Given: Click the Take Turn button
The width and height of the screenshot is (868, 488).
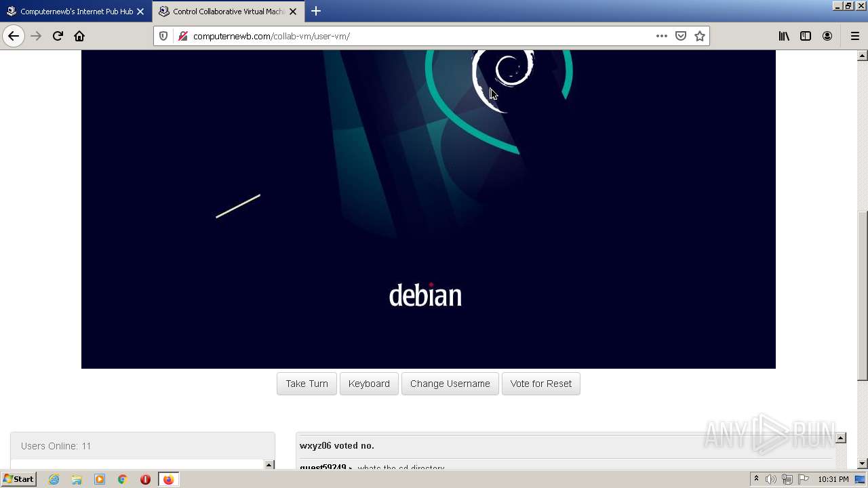Looking at the screenshot, I should [x=307, y=384].
